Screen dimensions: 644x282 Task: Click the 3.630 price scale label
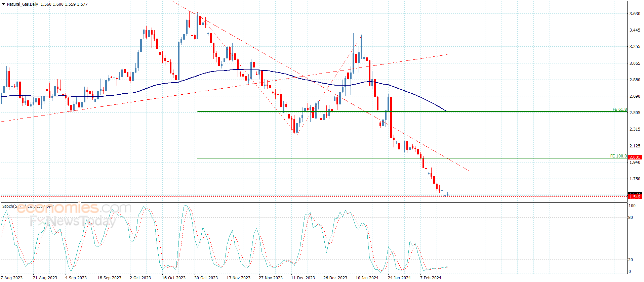tap(635, 14)
